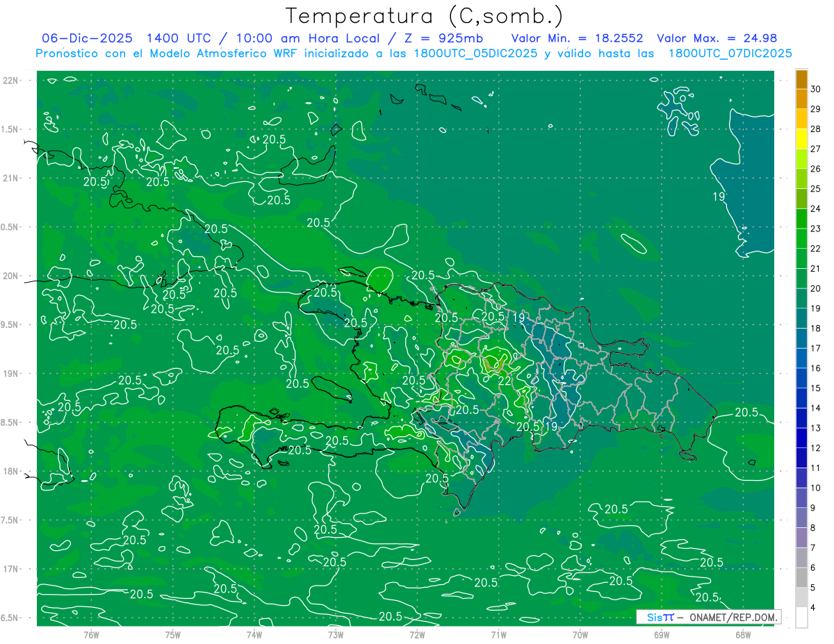834x644 pixels.
Task: Click the 68W longitude label
Action: [743, 634]
